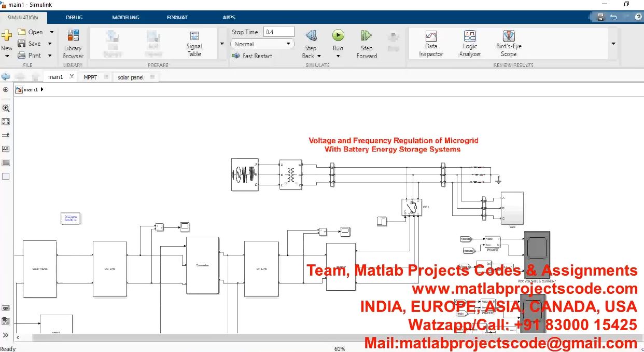Click the Step Forward icon
Viewport: 644px width, 352px height.
(367, 36)
